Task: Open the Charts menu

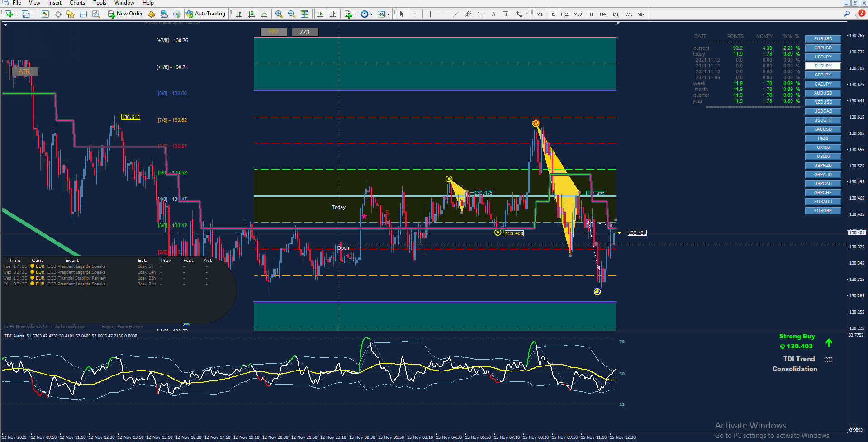Action: point(77,3)
